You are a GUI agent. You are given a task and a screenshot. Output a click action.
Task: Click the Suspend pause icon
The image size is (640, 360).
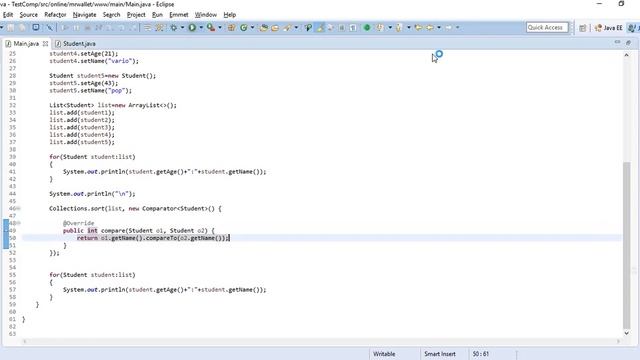[76, 27]
